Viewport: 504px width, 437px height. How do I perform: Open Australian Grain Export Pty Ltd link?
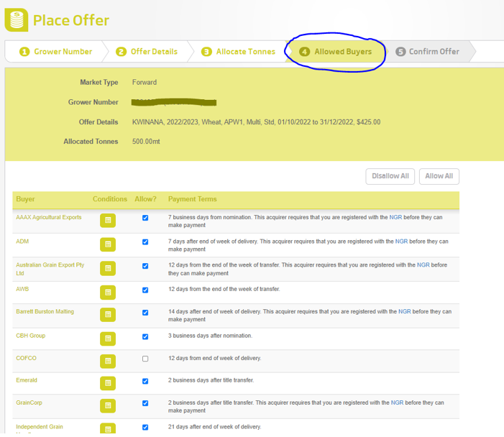pyautogui.click(x=50, y=269)
